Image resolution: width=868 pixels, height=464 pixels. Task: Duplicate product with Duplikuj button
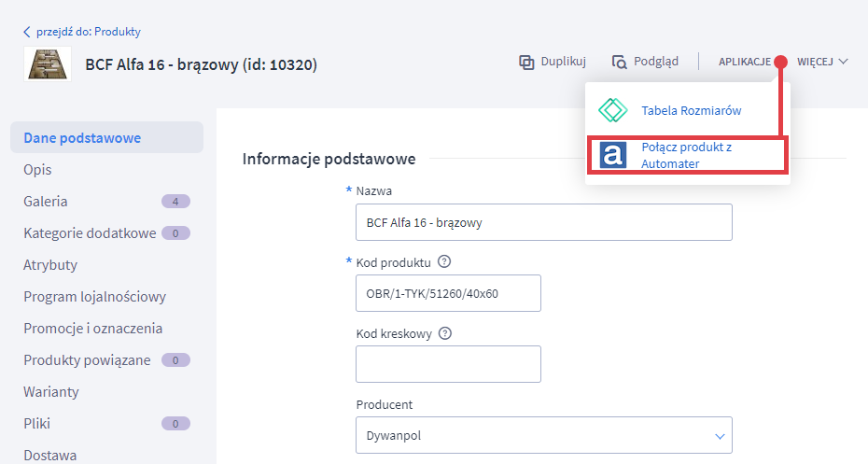pos(553,62)
